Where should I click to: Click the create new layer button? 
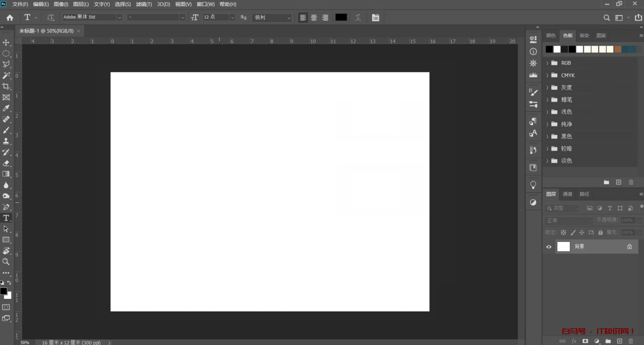(x=619, y=341)
